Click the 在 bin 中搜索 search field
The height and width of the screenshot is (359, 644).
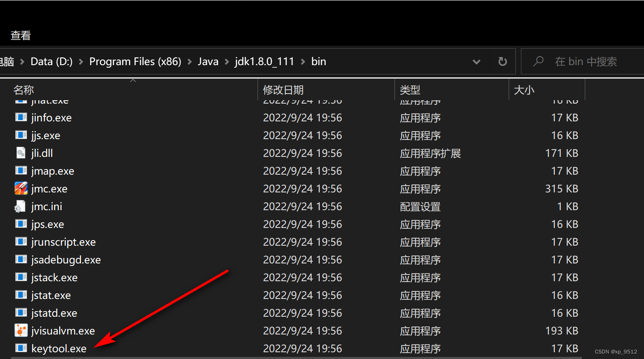pyautogui.click(x=586, y=62)
